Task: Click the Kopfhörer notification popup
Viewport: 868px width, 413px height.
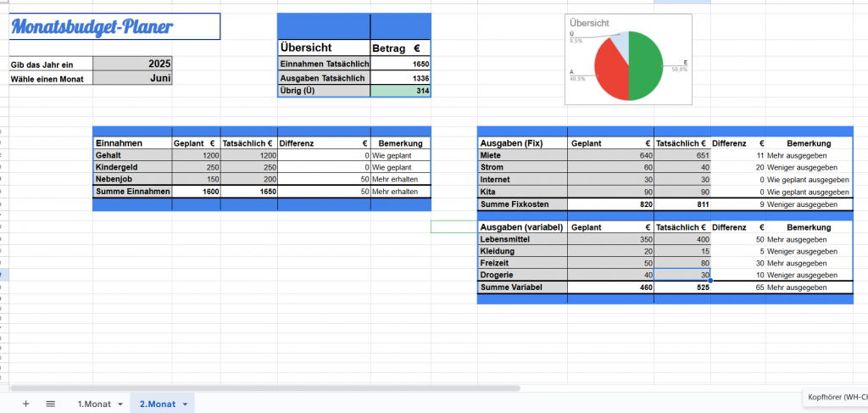Action: point(834,397)
